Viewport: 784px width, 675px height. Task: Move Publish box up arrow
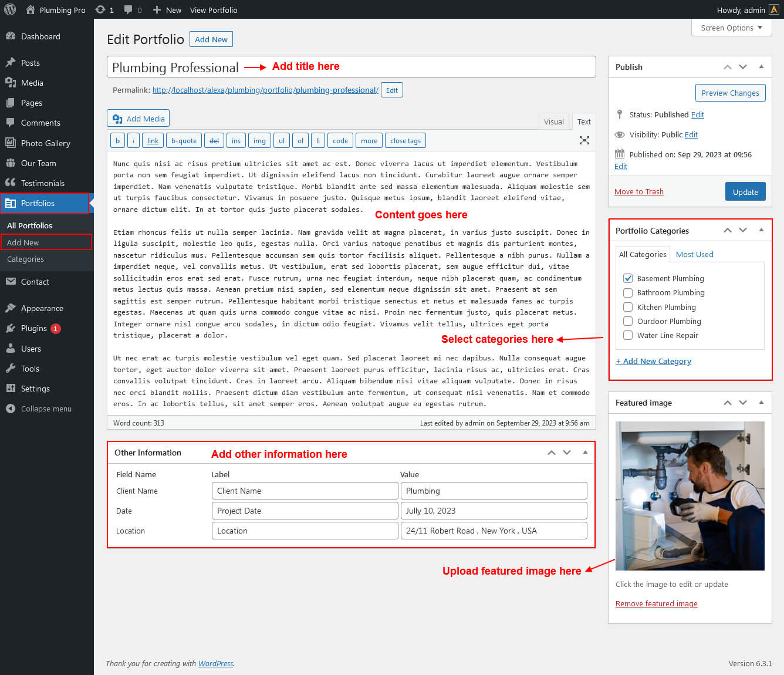click(x=728, y=67)
